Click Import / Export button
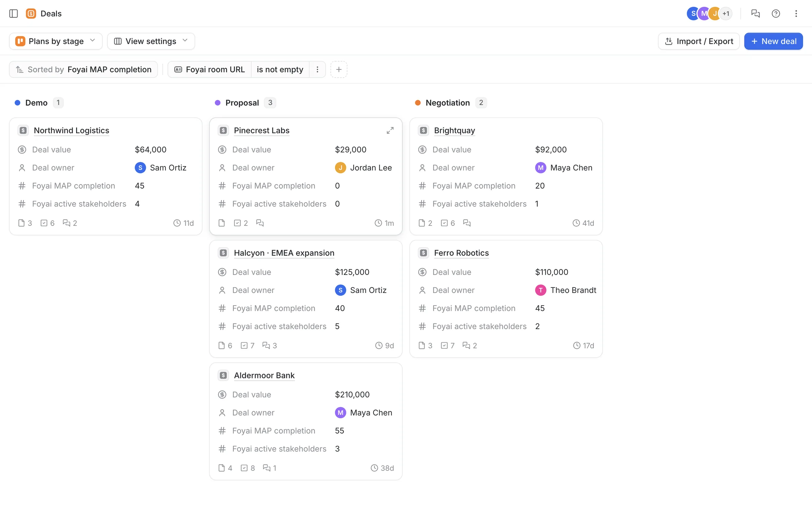This screenshot has height=508, width=812. click(x=699, y=41)
